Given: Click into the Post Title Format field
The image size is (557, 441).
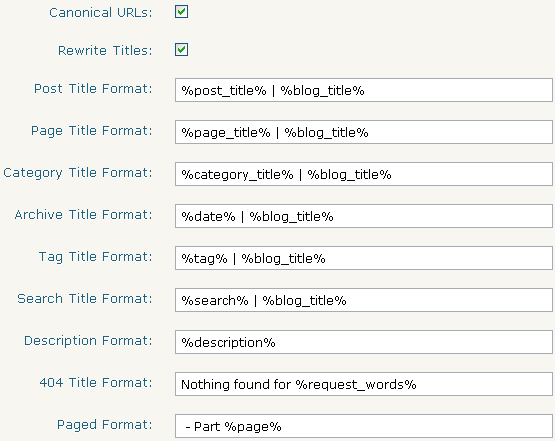Looking at the screenshot, I should [364, 90].
